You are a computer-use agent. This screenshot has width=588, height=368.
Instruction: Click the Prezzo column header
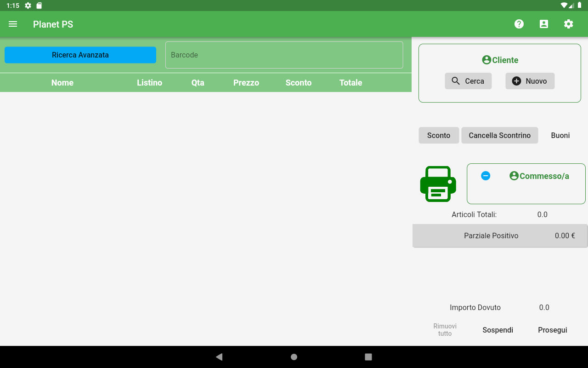click(x=246, y=83)
